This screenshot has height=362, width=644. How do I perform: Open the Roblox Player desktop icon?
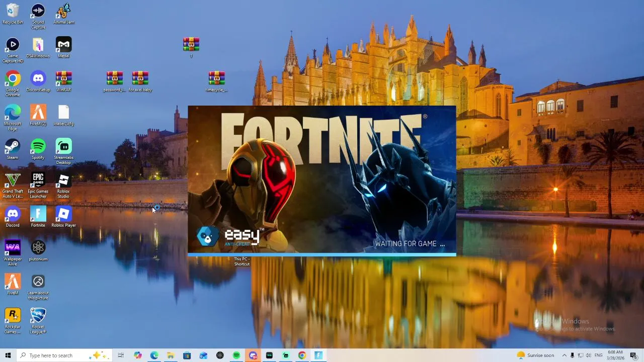pos(63,216)
